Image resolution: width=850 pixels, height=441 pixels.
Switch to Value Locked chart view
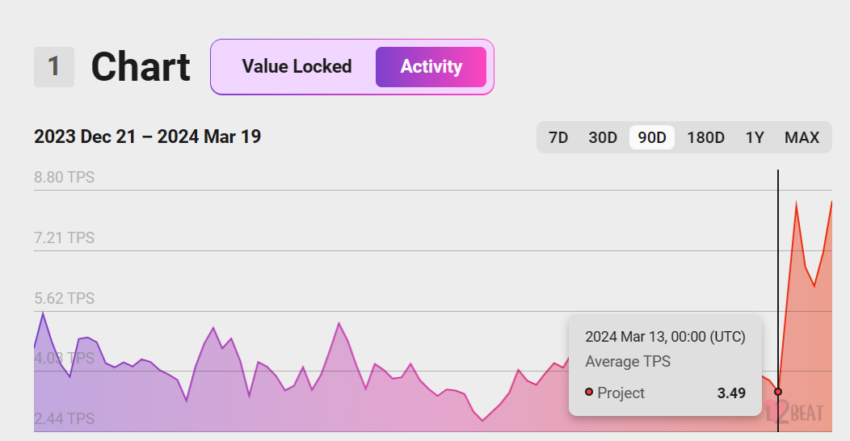click(297, 67)
